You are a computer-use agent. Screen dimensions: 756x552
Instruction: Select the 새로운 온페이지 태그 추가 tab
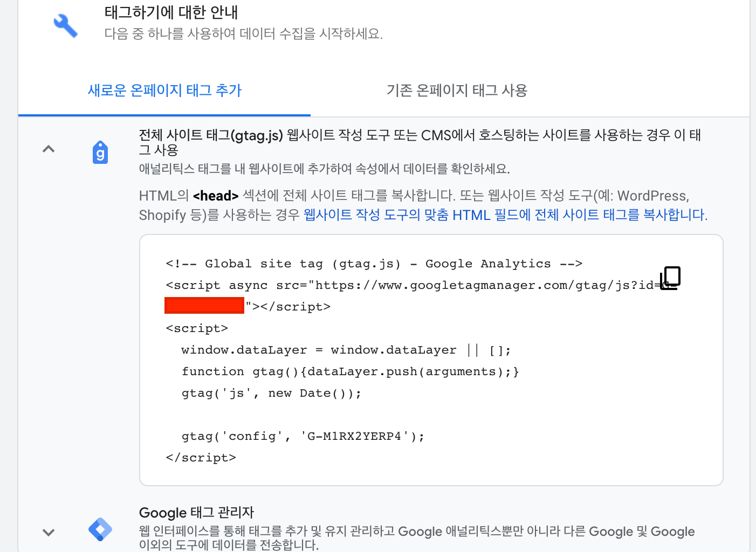164,91
